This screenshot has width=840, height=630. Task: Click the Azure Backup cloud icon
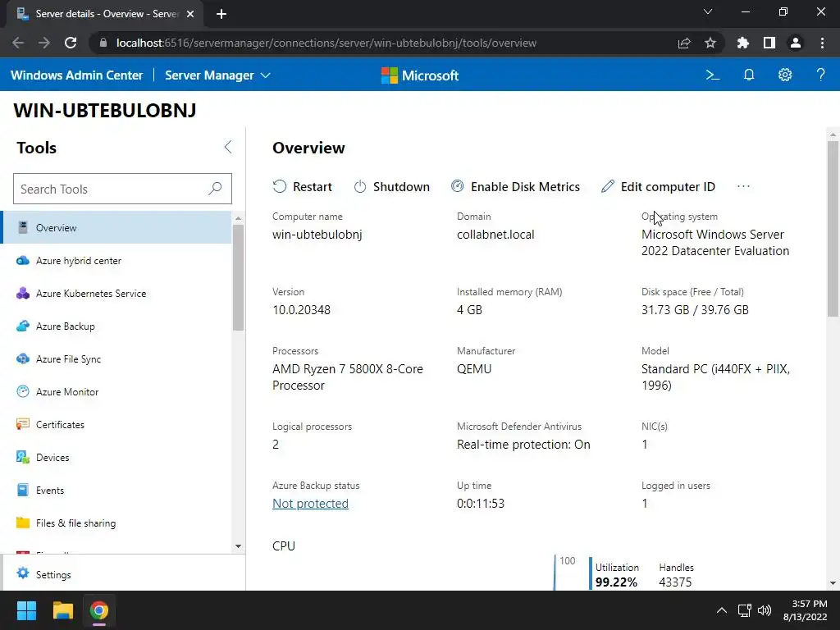click(x=22, y=326)
